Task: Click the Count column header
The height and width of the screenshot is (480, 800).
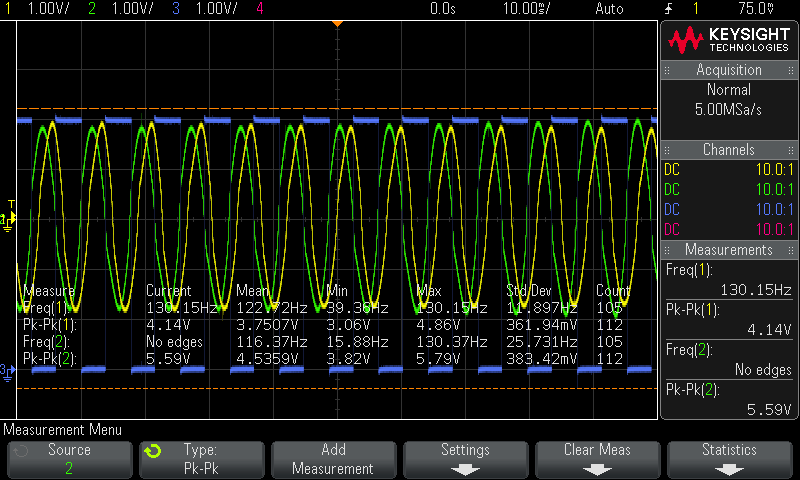Action: tap(613, 291)
